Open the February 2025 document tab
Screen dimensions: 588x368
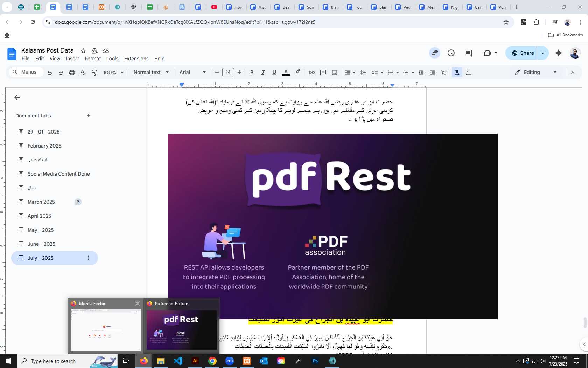click(x=44, y=146)
